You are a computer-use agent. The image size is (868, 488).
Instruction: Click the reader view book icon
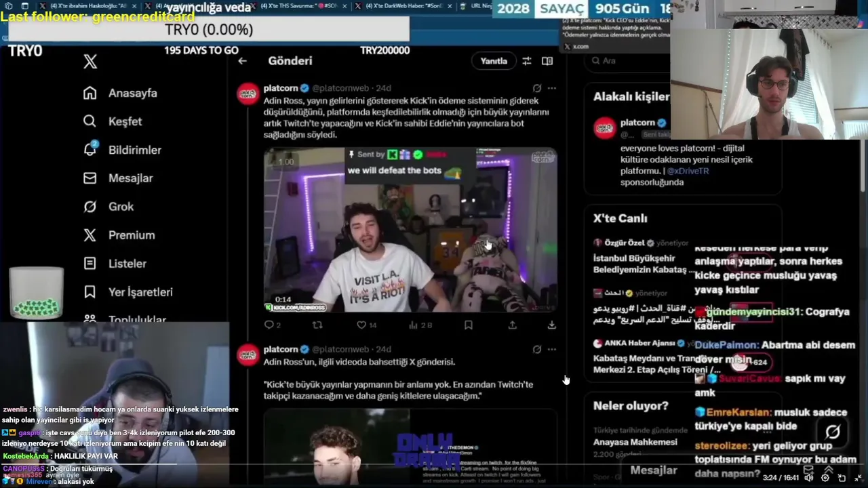click(x=547, y=61)
